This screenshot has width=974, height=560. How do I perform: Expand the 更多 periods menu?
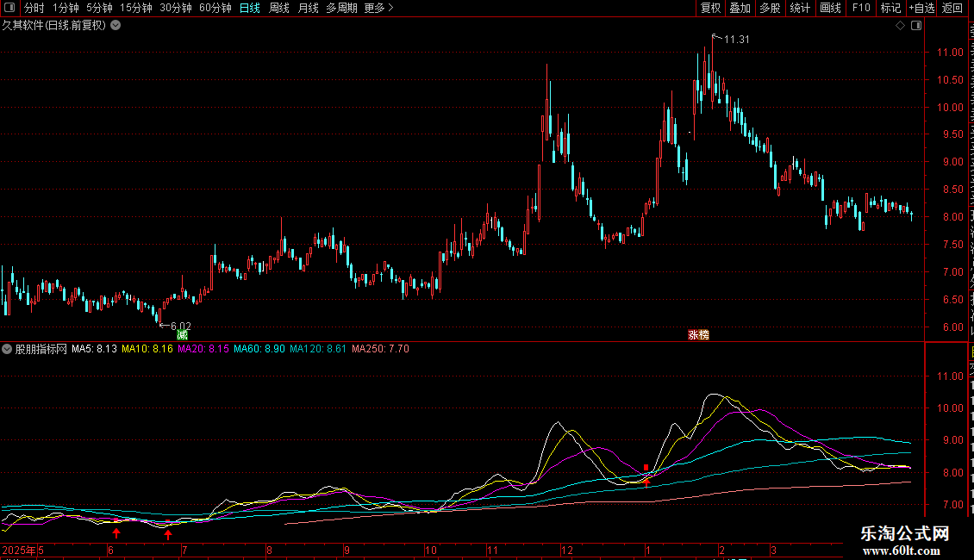[379, 8]
